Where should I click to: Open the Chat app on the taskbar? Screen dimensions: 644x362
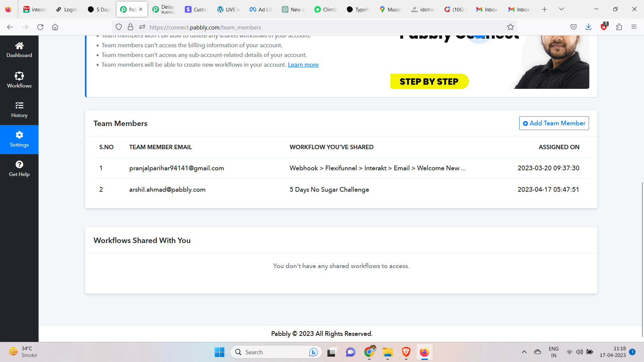pos(350,352)
